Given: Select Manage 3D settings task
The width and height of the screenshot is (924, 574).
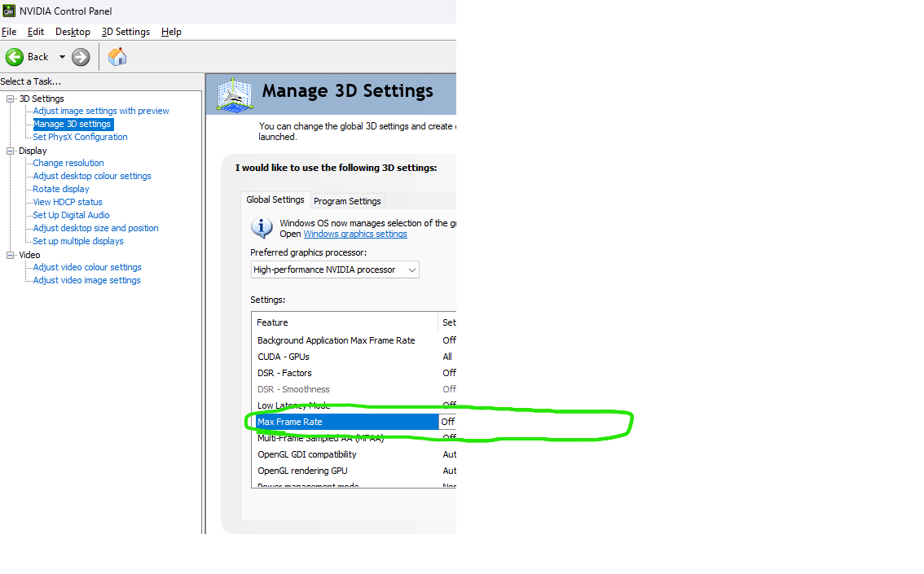Looking at the screenshot, I should [72, 124].
